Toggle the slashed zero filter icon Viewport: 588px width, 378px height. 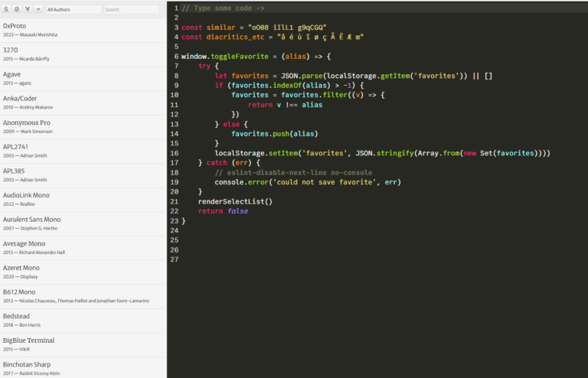tap(18, 9)
